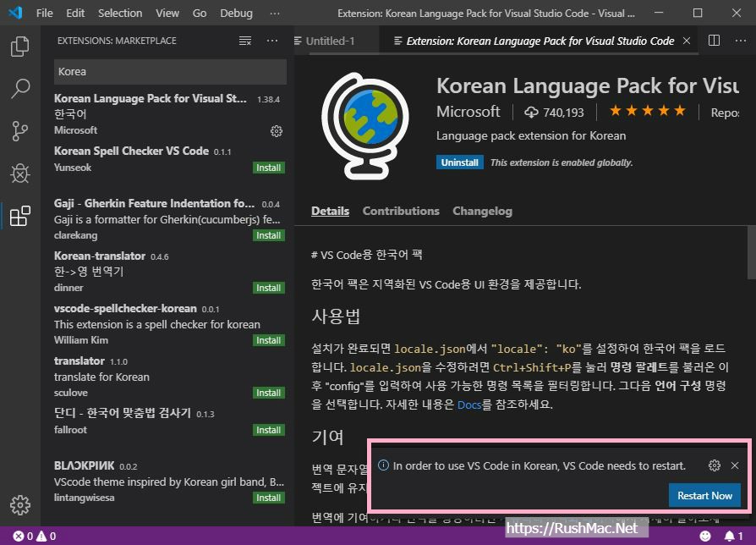Open the Manage gear in activity bar

[19, 504]
